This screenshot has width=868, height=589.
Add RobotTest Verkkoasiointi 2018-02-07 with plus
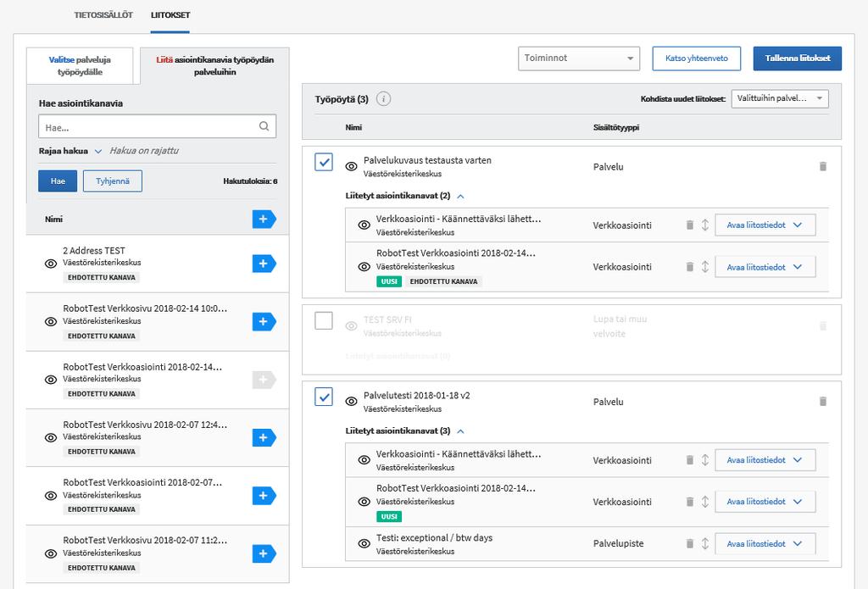264,496
